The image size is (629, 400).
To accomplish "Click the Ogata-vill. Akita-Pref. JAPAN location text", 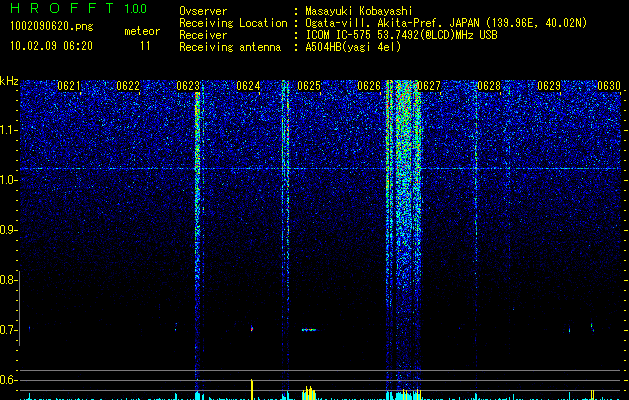I will 446,23.
